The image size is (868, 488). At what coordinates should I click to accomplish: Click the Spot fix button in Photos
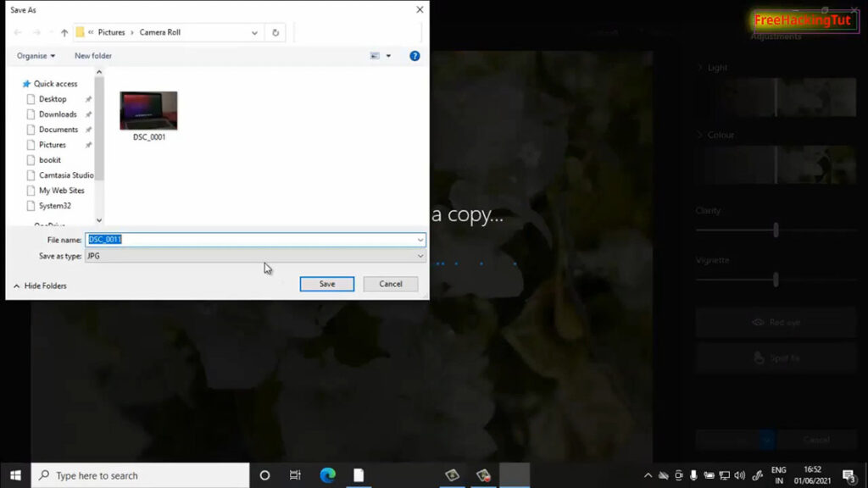coord(776,358)
